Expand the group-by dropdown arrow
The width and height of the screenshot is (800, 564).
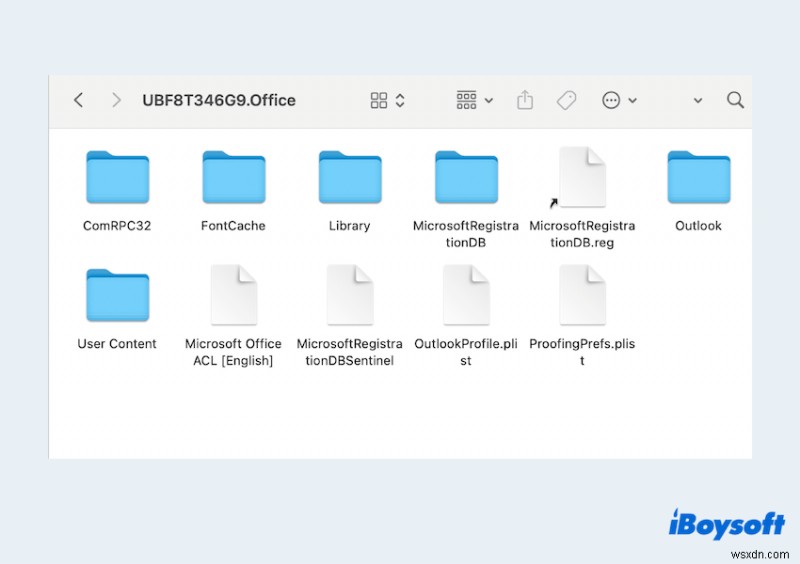tap(489, 101)
